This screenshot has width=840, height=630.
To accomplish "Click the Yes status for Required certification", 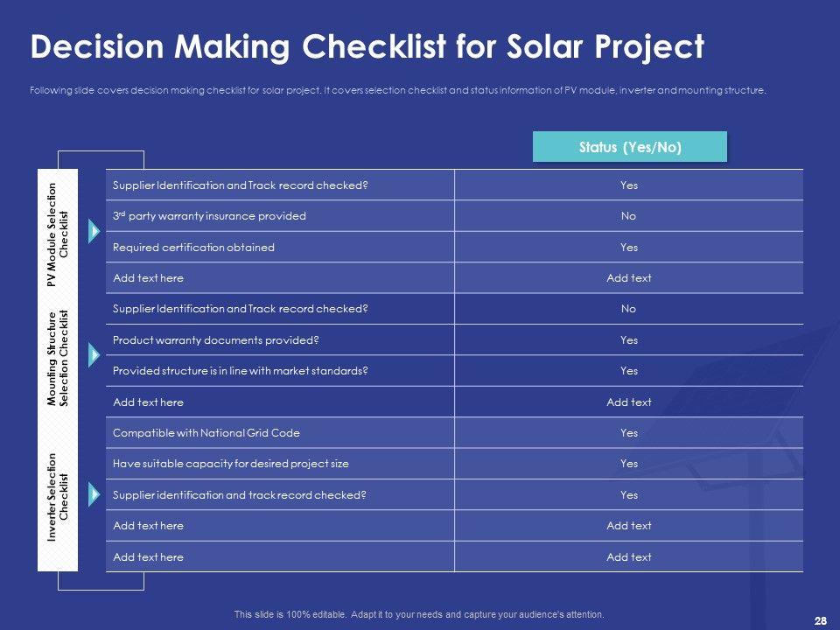I will (x=628, y=248).
